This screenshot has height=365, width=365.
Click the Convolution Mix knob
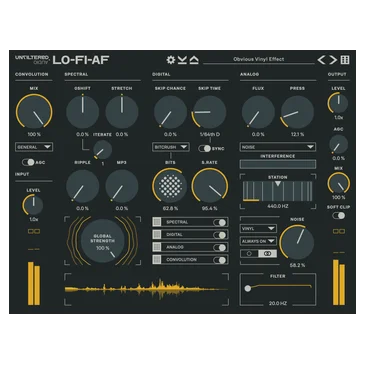(34, 111)
